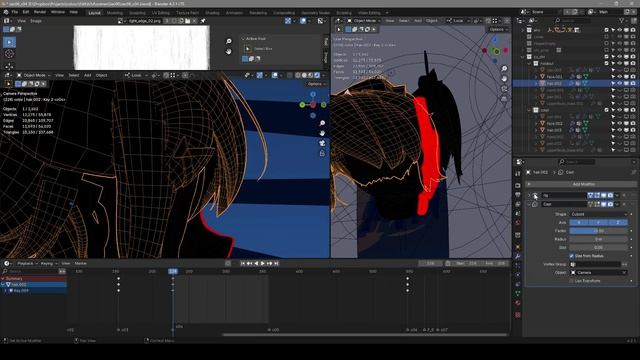Switch to the Shading workspace tab

tap(212, 13)
